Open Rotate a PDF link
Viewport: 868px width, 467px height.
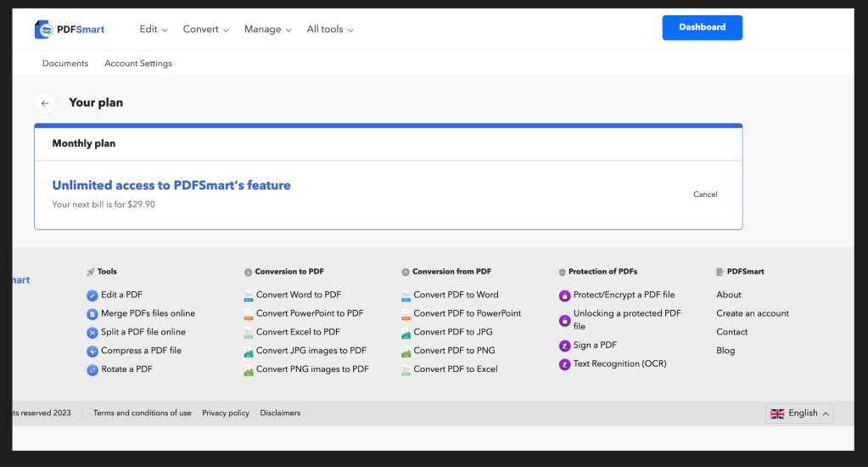(x=126, y=369)
